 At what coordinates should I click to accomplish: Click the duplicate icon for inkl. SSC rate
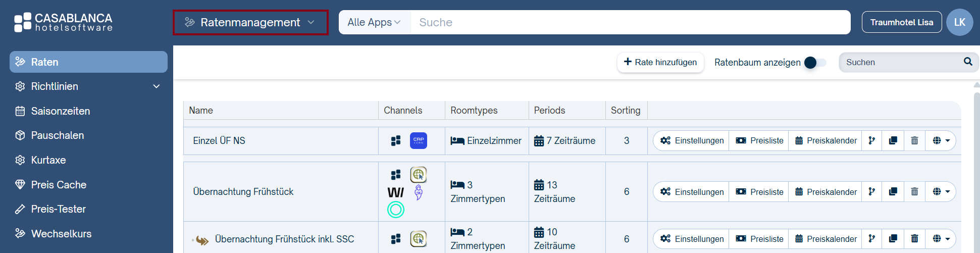tap(893, 239)
